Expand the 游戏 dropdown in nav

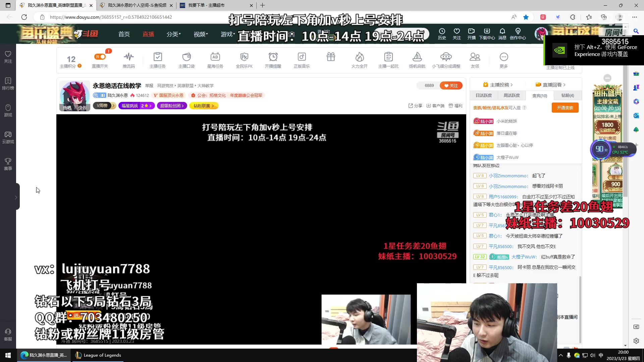tap(228, 34)
